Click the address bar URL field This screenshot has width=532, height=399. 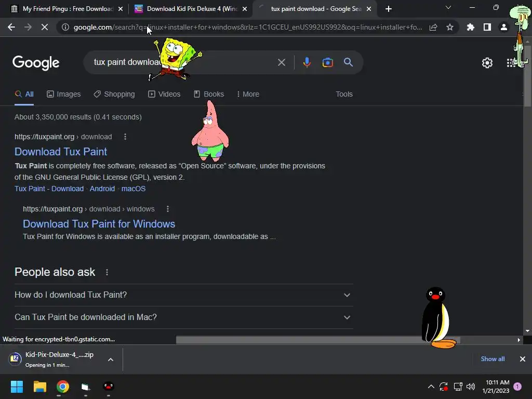coord(248,27)
